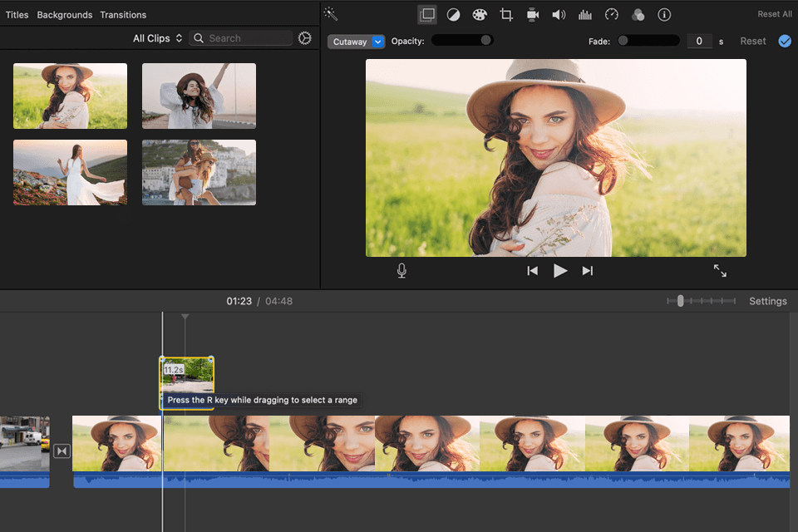Image resolution: width=798 pixels, height=532 pixels.
Task: Click the magic wand auto-enhance icon
Action: pos(331,14)
